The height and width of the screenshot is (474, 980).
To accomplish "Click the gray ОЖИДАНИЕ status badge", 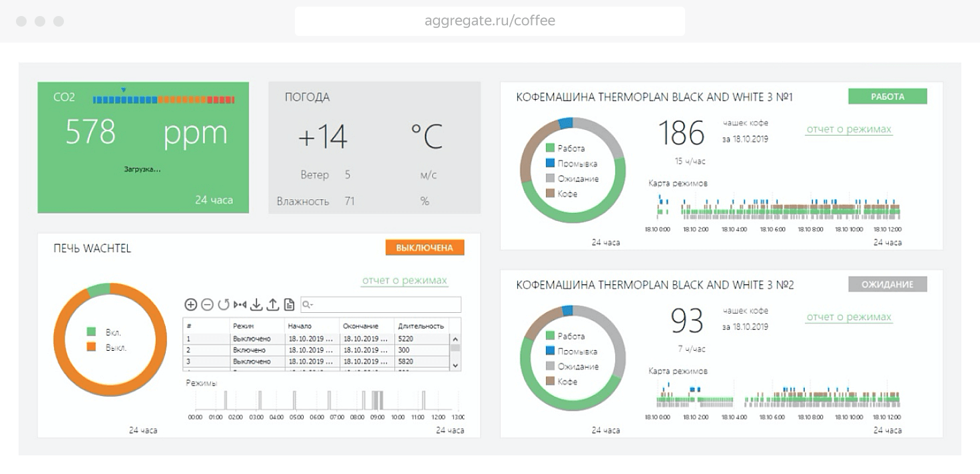I will 887,284.
